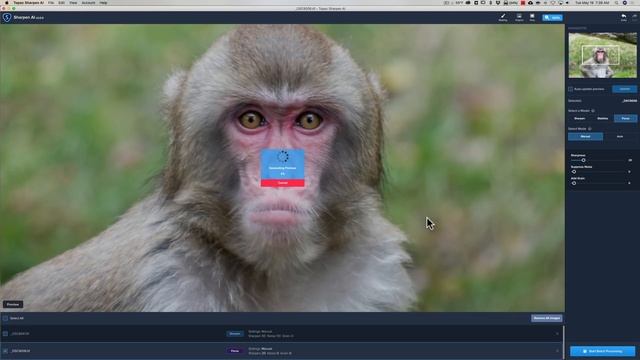Choose the Sharpen model
This screenshot has width=640, height=360.
click(580, 118)
